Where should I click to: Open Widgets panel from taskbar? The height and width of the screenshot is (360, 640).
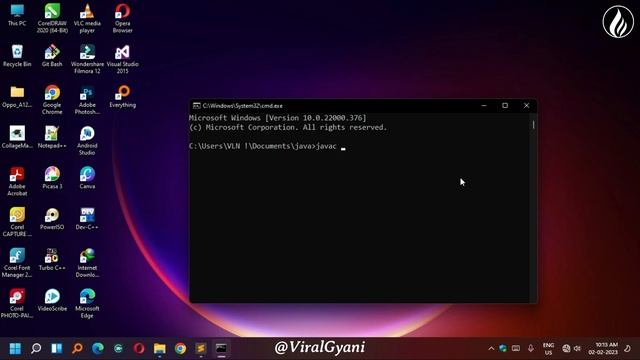coord(57,349)
